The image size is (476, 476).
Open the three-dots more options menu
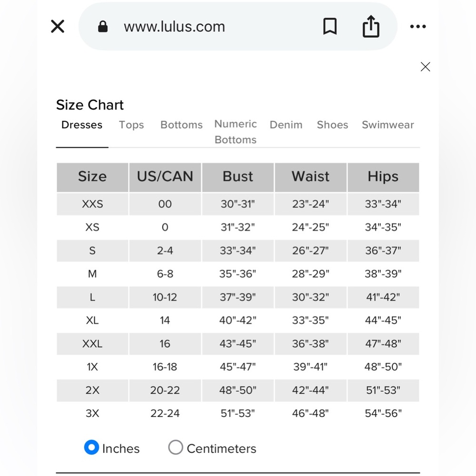(418, 27)
